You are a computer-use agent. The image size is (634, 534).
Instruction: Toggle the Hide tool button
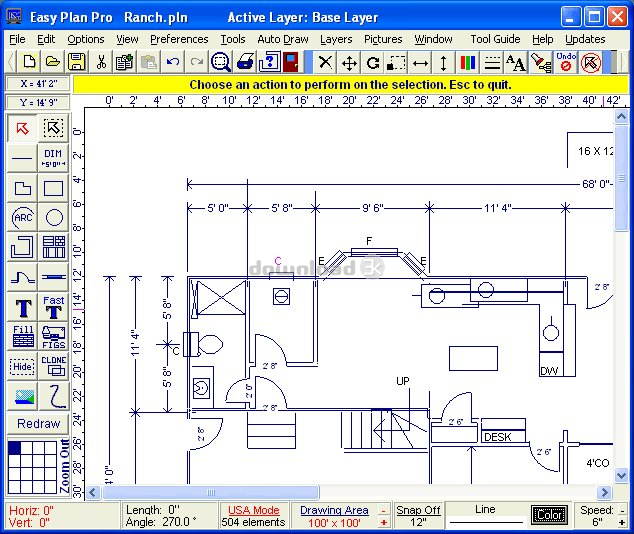click(x=22, y=366)
